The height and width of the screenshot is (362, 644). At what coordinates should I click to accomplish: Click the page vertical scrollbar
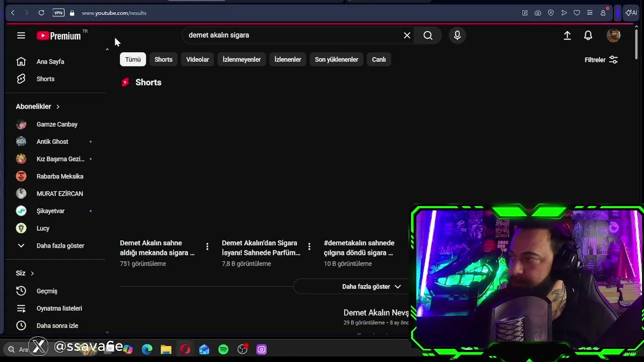pos(636,44)
